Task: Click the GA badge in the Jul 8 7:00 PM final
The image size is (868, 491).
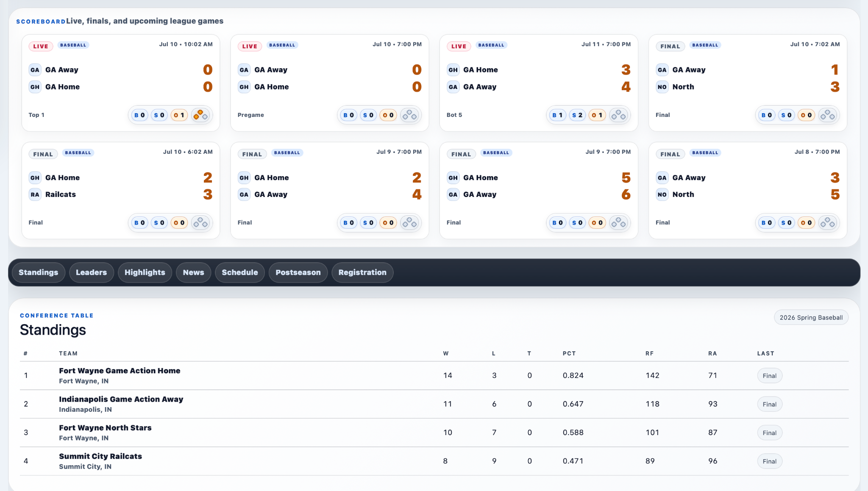Action: pyautogui.click(x=662, y=178)
